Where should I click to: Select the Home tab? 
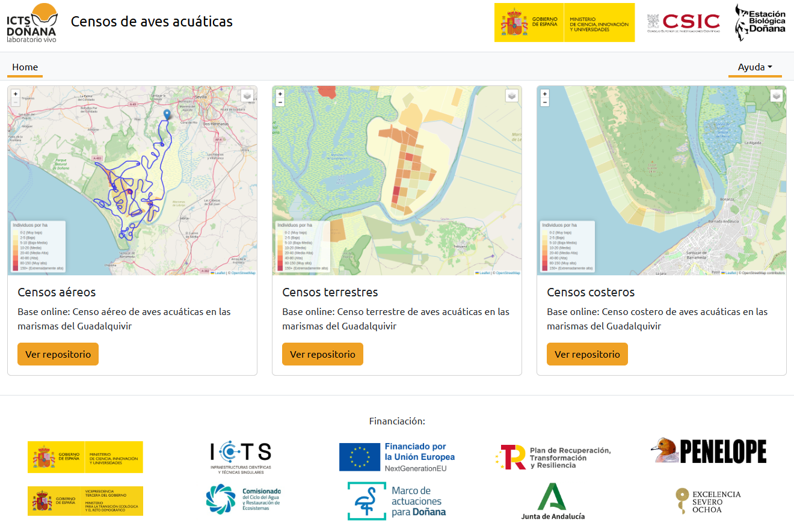(x=25, y=67)
